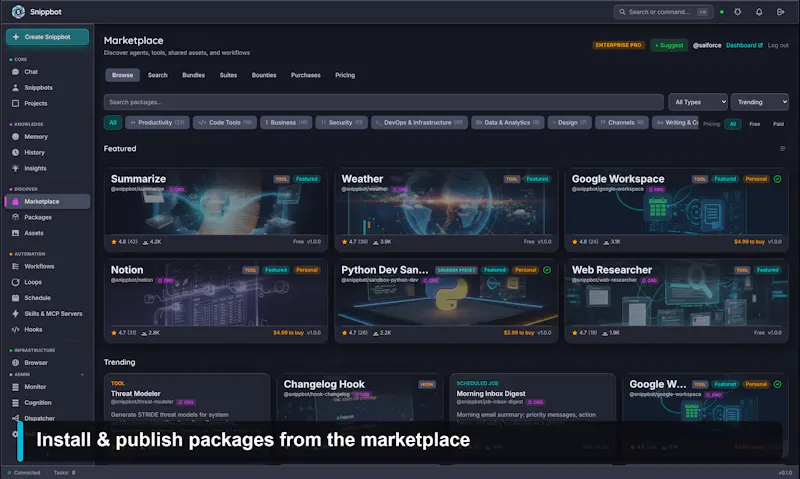800x479 pixels.
Task: Select the All category chip
Action: [x=113, y=122]
